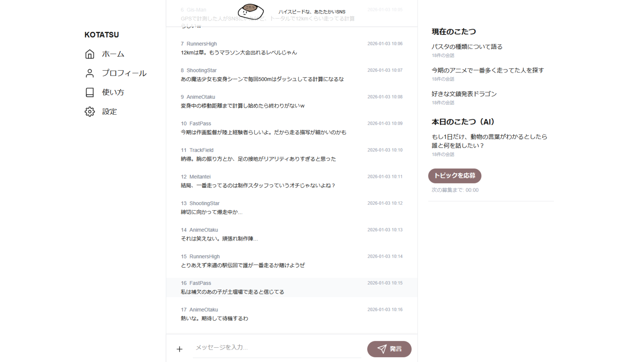Open the ホーム menu item
Image resolution: width=644 pixels, height=362 pixels.
pos(113,54)
